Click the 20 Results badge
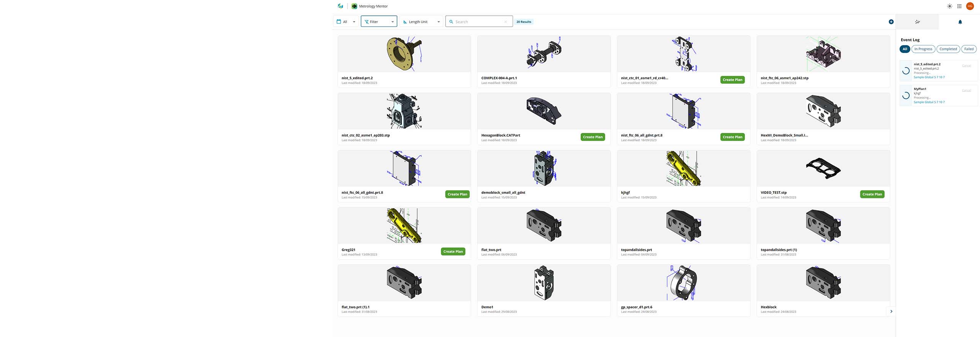The width and height of the screenshot is (980, 337). click(524, 22)
